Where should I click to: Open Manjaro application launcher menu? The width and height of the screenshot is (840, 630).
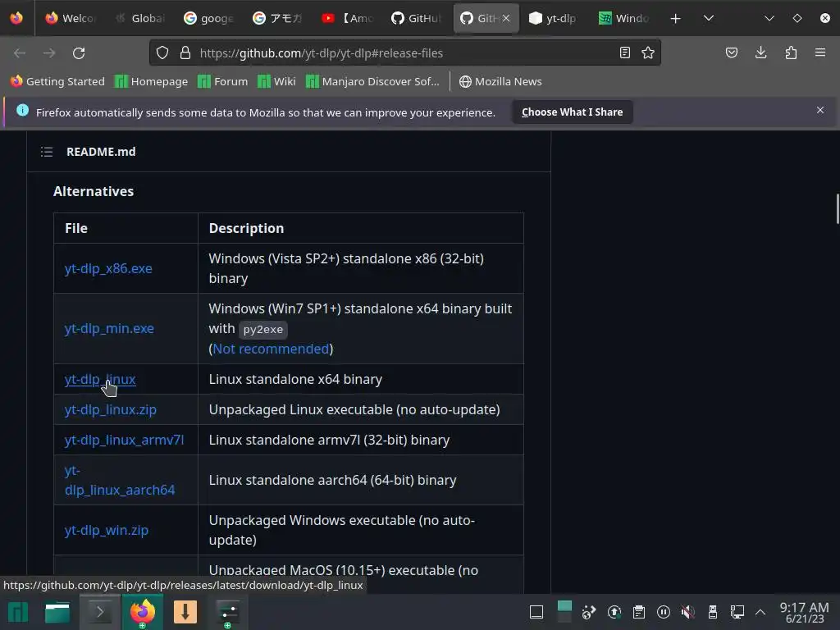18,612
